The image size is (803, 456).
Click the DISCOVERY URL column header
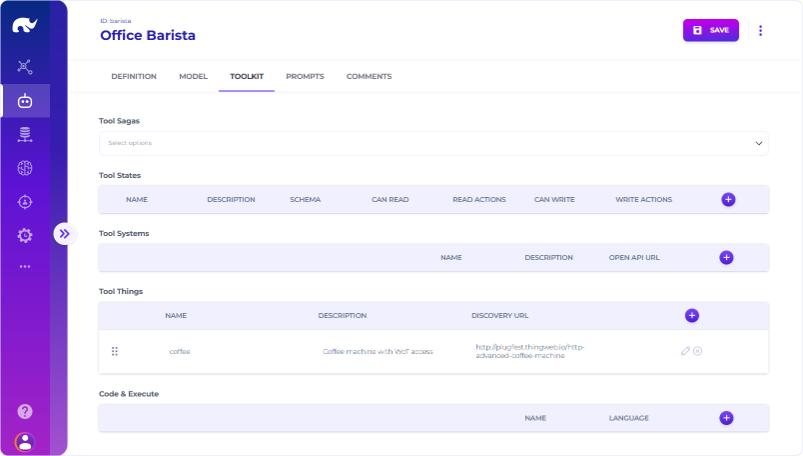(x=500, y=316)
